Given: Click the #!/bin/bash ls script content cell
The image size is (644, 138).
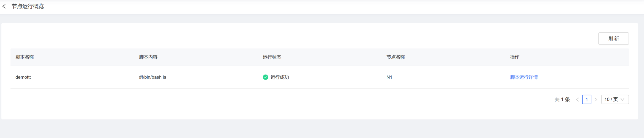Looking at the screenshot, I should (152, 77).
